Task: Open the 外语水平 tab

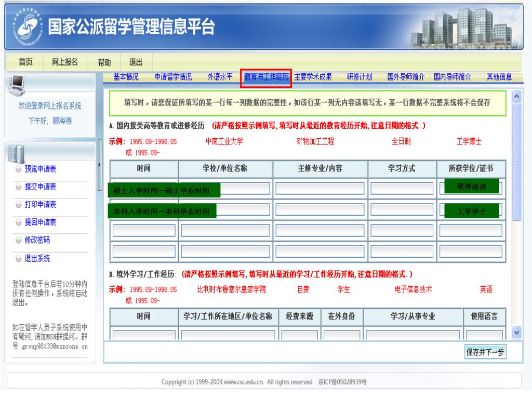Action: (x=220, y=77)
